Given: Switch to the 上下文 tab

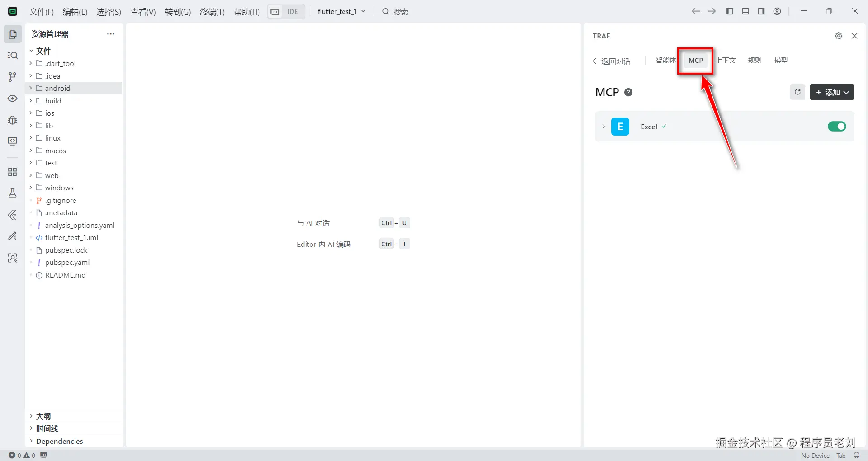Looking at the screenshot, I should coord(726,60).
